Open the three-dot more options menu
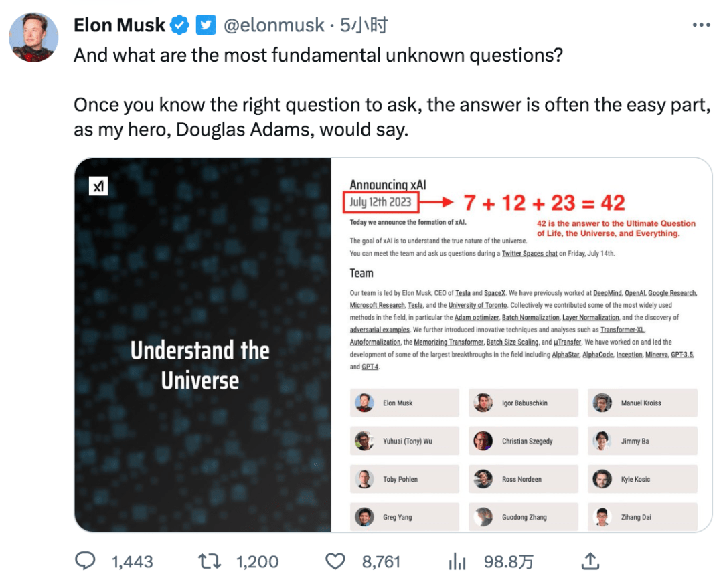Screen dimensions: 723x588 click(700, 25)
